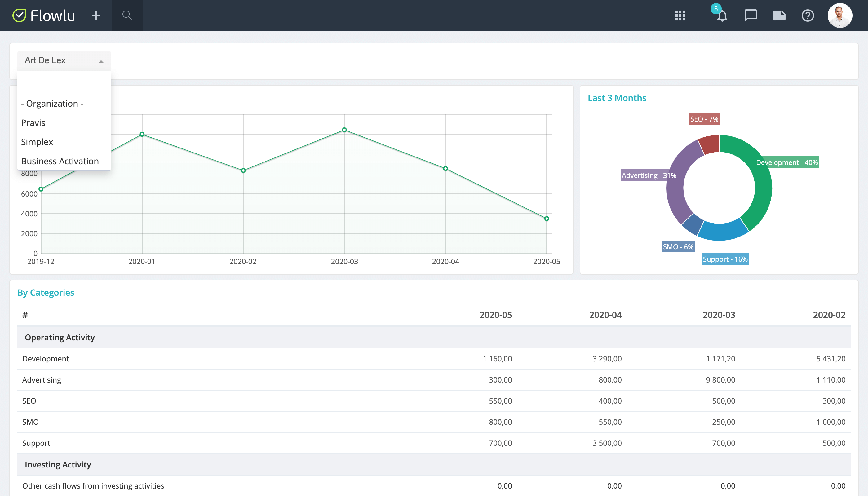This screenshot has width=868, height=496.
Task: Click Development value 1 171,20
Action: coord(720,359)
